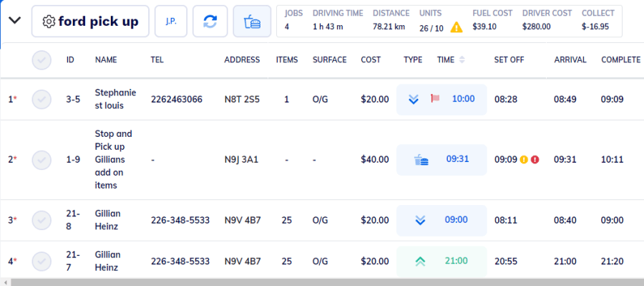Click the food break icon button in header
644x286 pixels.
tap(252, 22)
